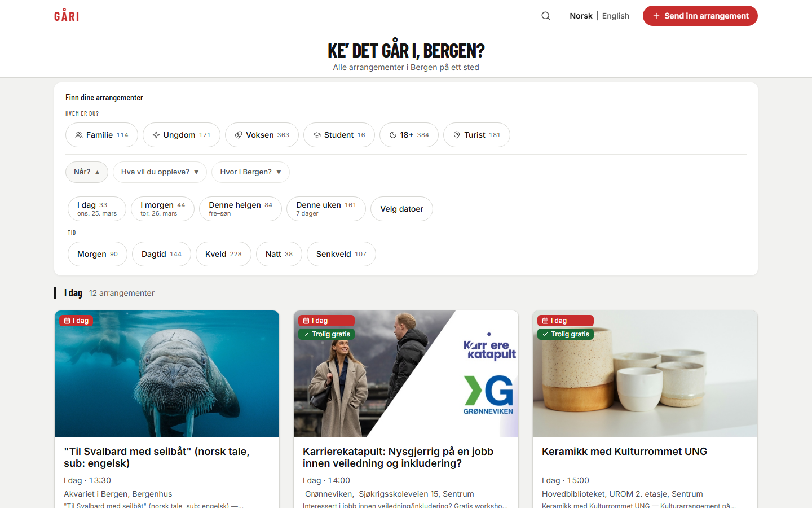
Task: Select the Student filter with cap icon
Action: (x=339, y=135)
